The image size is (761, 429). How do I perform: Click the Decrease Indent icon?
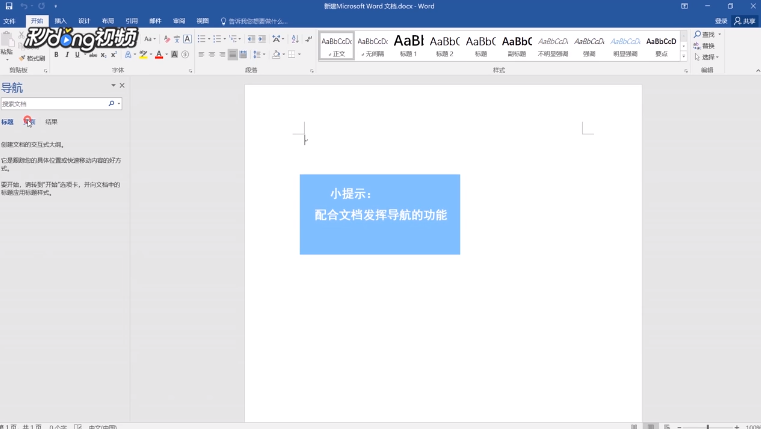[251, 39]
